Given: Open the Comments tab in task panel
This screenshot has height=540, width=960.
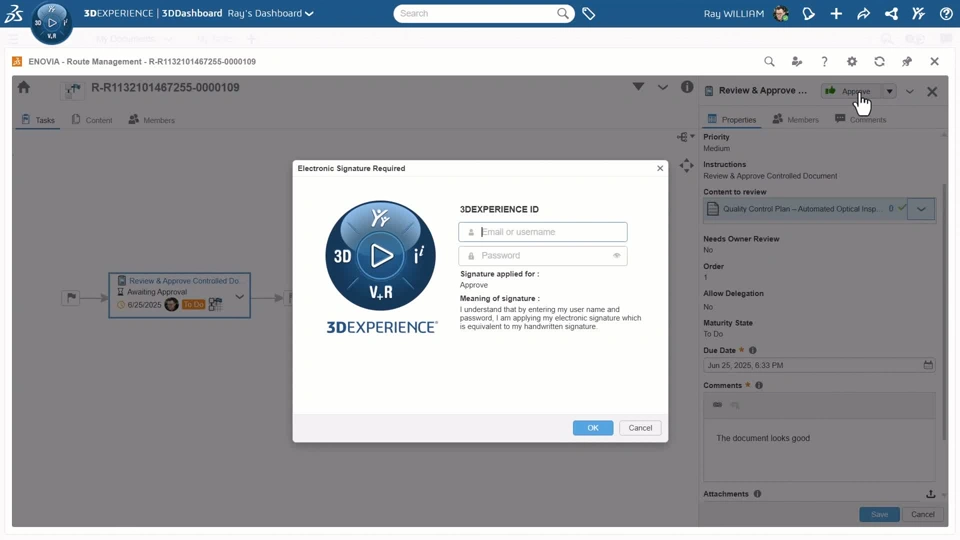Looking at the screenshot, I should pyautogui.click(x=860, y=119).
